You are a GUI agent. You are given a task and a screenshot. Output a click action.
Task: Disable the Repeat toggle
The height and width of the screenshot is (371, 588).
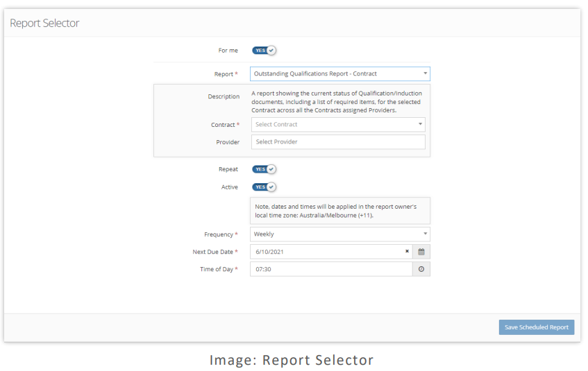(264, 169)
